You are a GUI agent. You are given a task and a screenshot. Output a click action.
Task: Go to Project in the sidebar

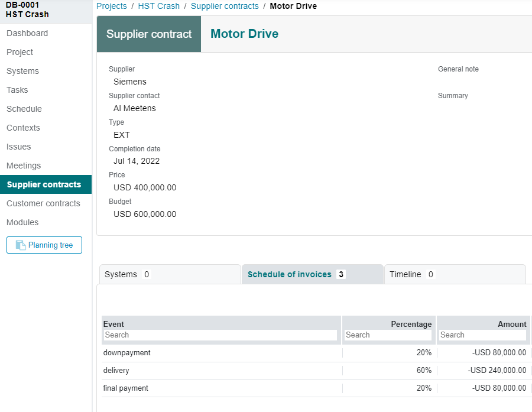[20, 52]
